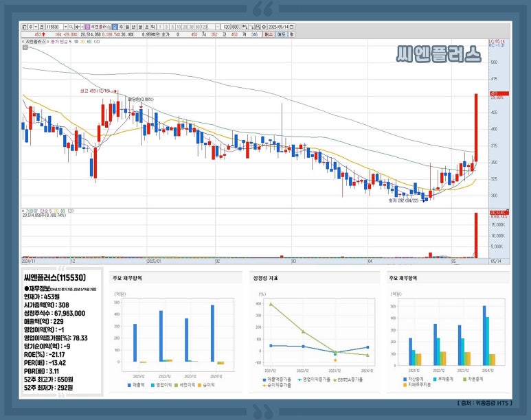Click the stock code input field 115530
The image size is (531, 420).
click(55, 27)
